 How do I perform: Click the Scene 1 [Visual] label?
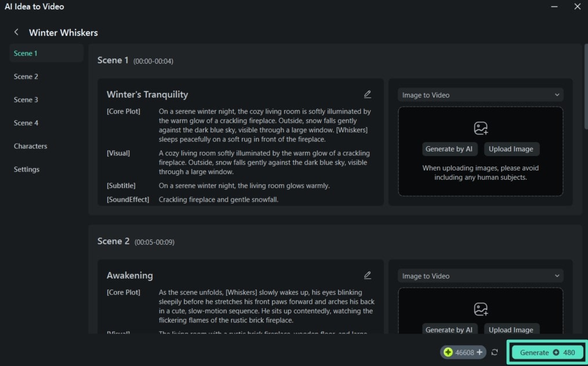118,153
